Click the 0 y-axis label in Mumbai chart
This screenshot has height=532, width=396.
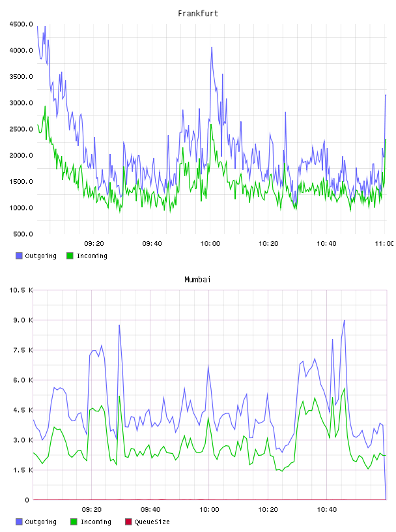point(27,500)
